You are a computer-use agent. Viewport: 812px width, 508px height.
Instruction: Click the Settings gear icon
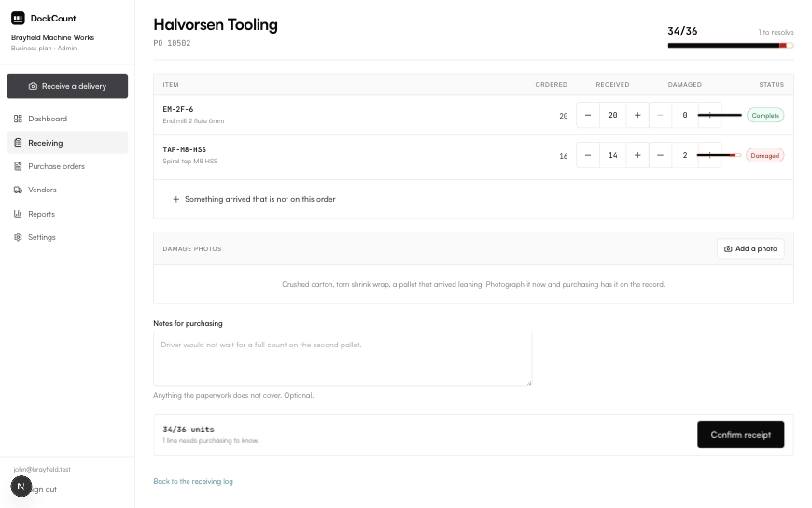(18, 237)
